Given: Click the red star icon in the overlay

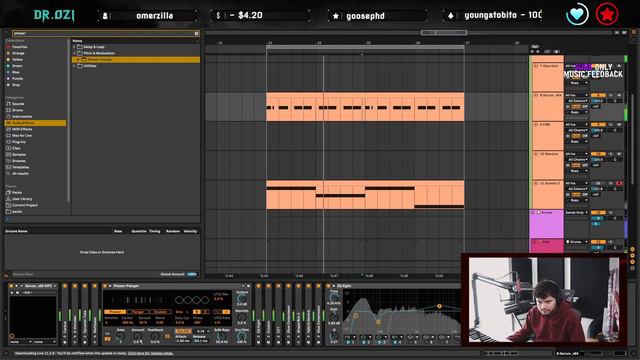Looking at the screenshot, I should [607, 14].
